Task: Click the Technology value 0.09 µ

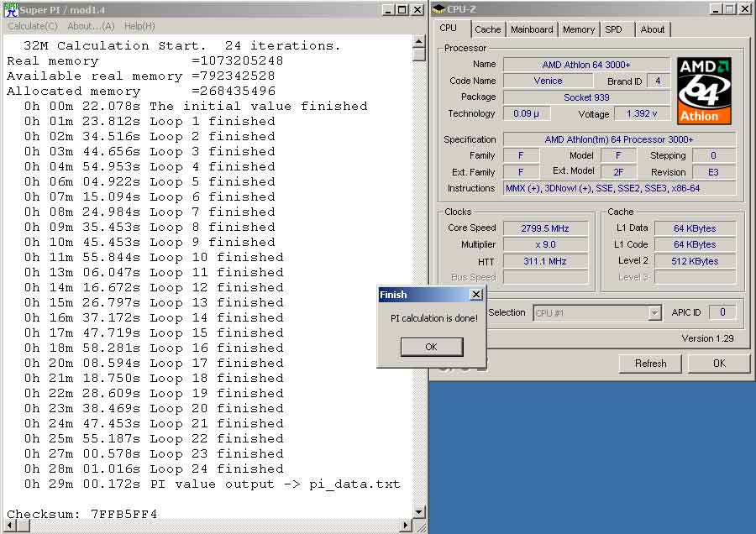Action: tap(526, 113)
